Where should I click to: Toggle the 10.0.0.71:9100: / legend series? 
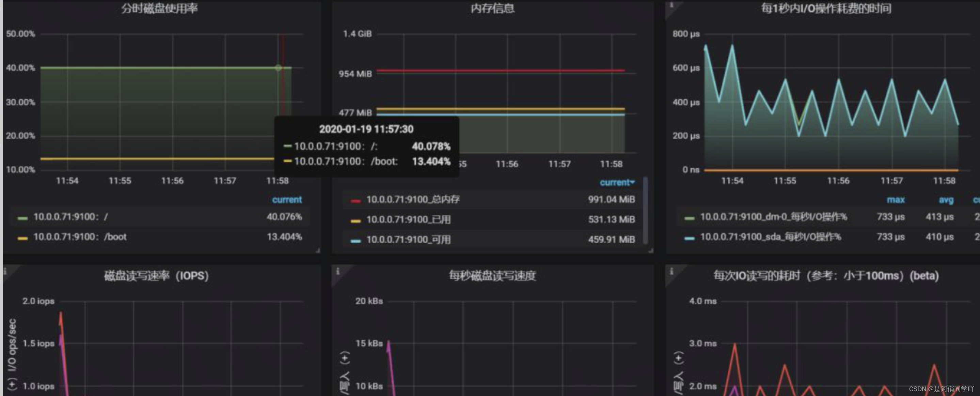[x=70, y=217]
